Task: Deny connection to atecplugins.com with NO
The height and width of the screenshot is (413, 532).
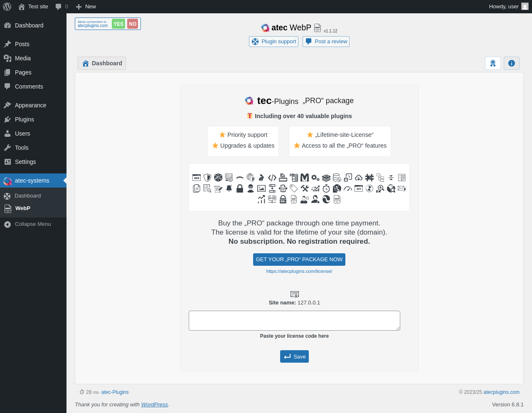Action: point(133,24)
